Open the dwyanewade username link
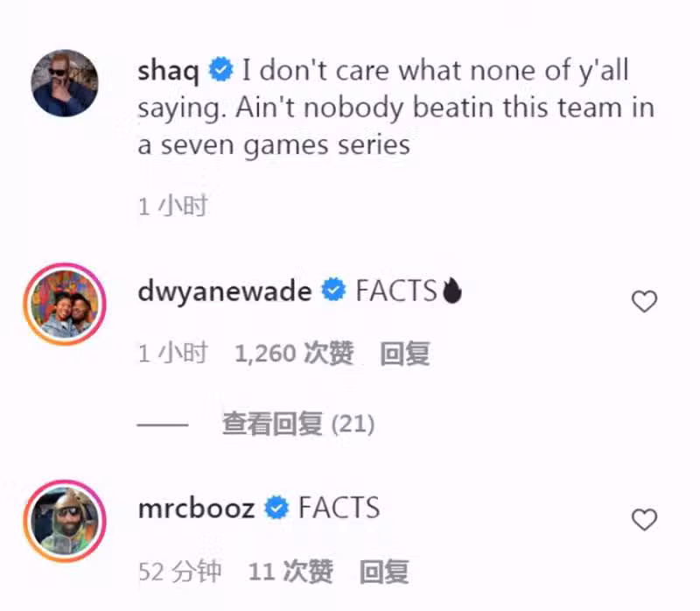Image resolution: width=700 pixels, height=611 pixels. (x=225, y=291)
